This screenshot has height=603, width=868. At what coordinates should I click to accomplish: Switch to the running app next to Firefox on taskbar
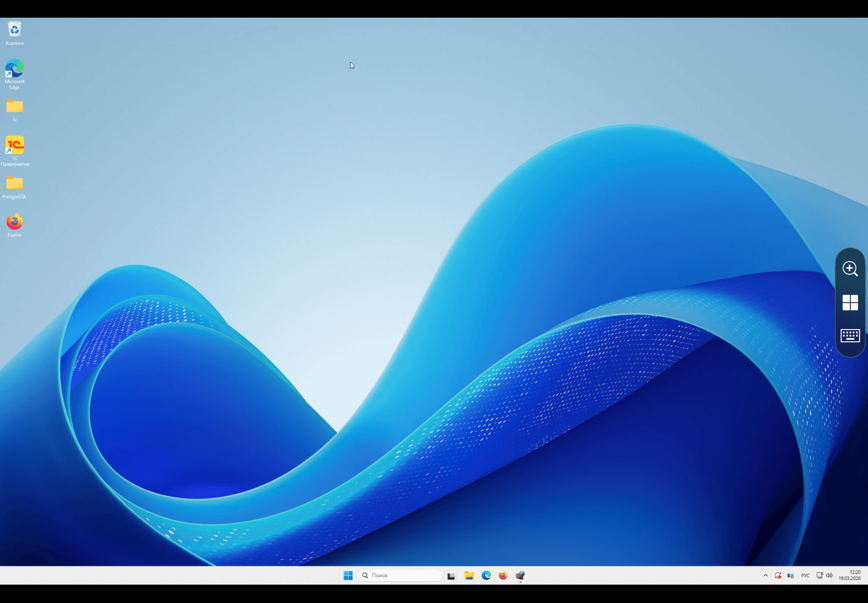pyautogui.click(x=520, y=575)
